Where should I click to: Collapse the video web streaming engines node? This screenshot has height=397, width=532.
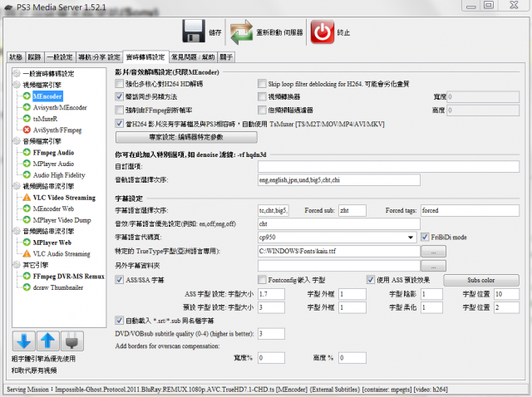tap(17, 186)
